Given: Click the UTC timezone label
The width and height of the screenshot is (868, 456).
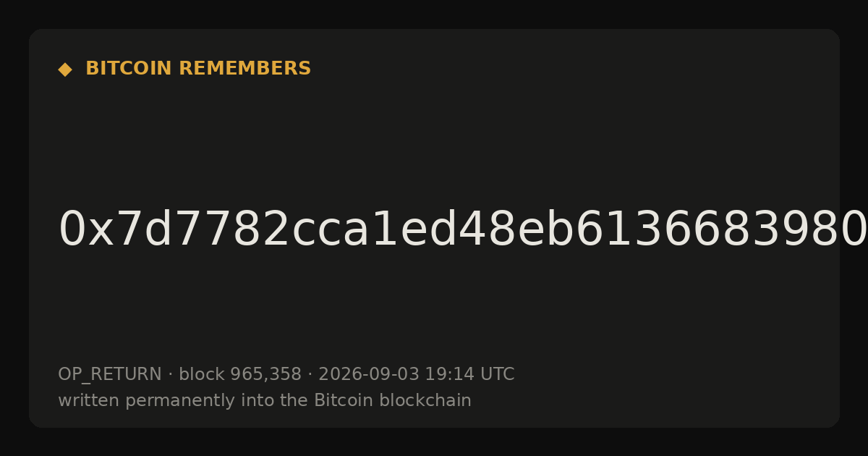Looking at the screenshot, I should [497, 374].
